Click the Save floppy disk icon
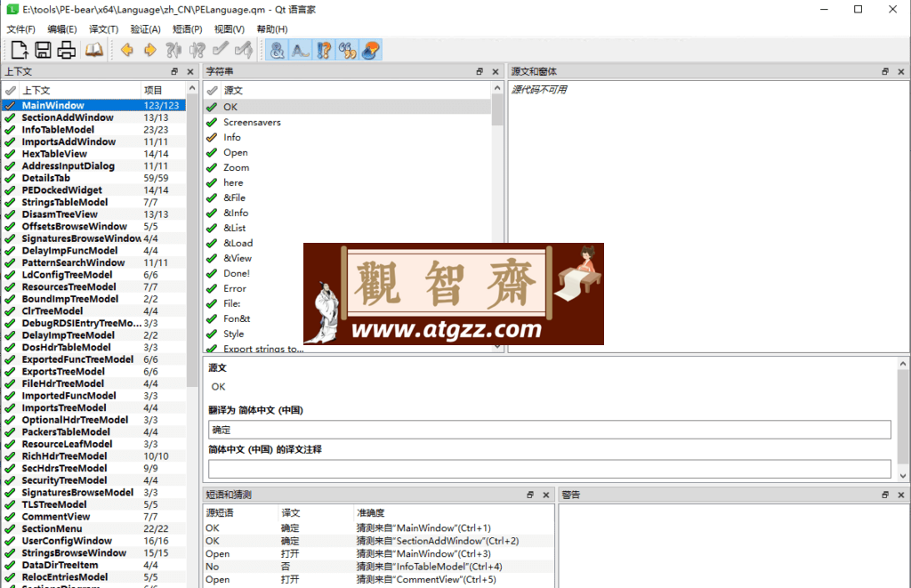 point(43,50)
